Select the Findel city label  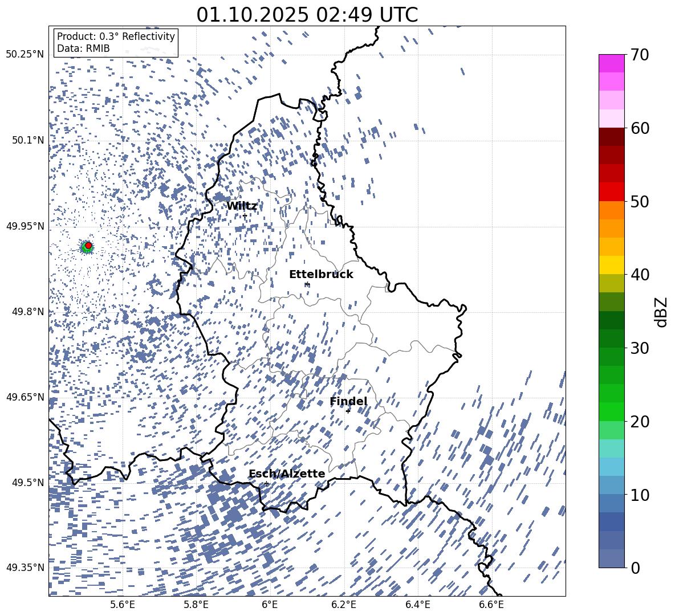(x=348, y=401)
